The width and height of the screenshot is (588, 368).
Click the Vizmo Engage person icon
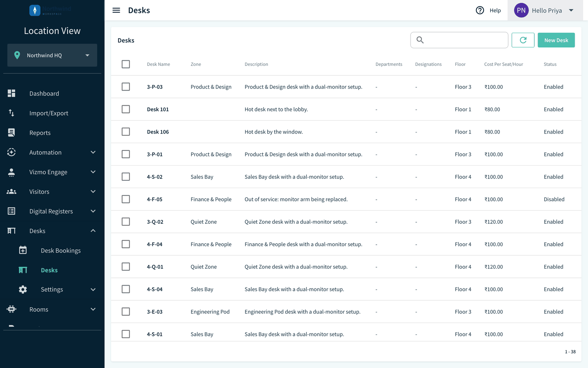(x=11, y=172)
